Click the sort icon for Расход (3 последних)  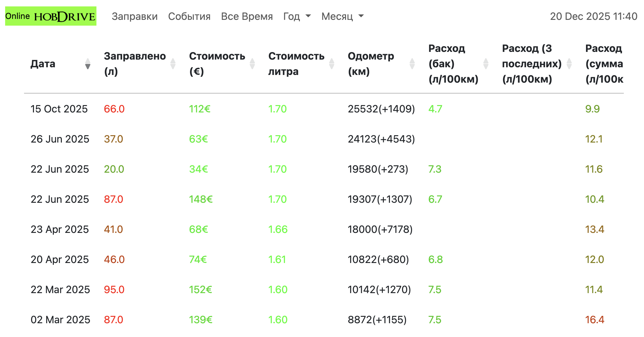tap(570, 64)
